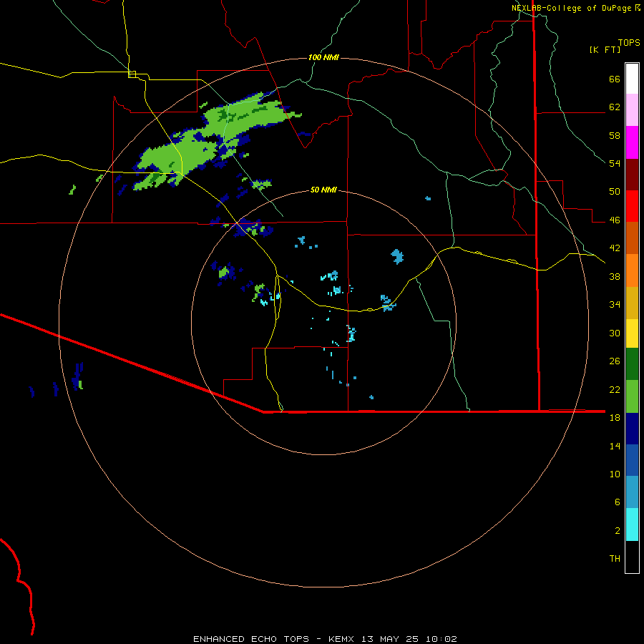Click legend value 26
Image resolution: width=644 pixels, height=644 pixels.
coord(615,361)
